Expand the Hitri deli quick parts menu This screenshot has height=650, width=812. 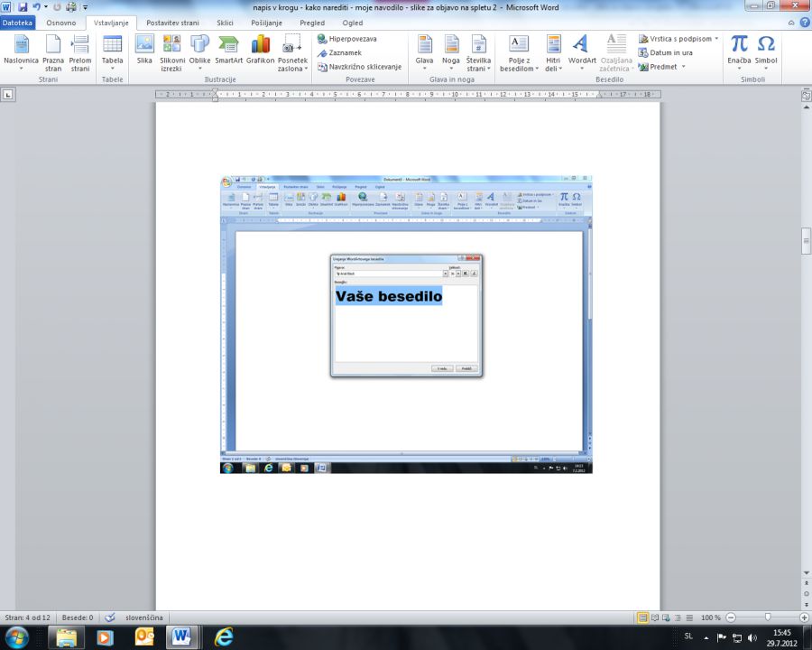(554, 53)
